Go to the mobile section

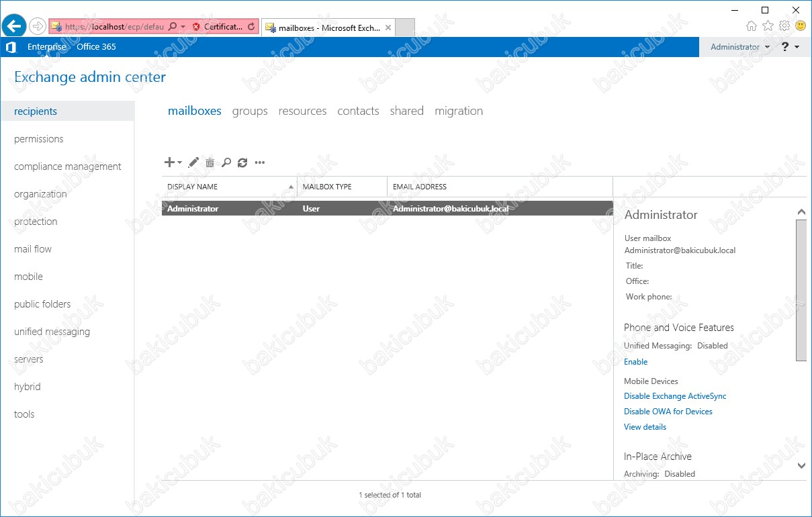click(28, 277)
